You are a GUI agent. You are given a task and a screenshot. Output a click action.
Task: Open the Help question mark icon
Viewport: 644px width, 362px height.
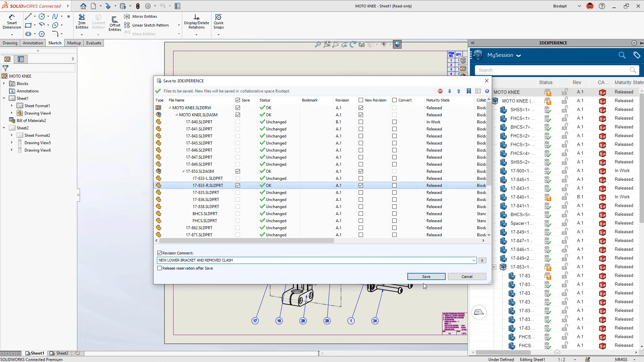click(x=602, y=6)
